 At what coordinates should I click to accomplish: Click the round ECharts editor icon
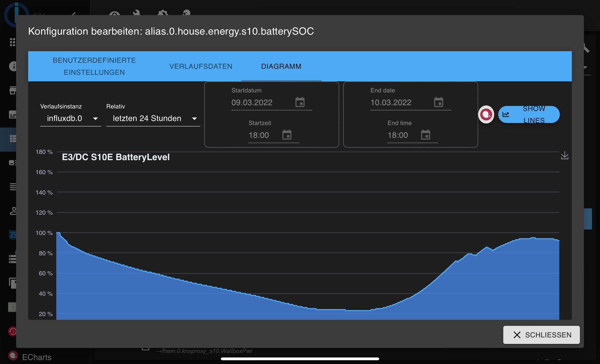(x=486, y=114)
